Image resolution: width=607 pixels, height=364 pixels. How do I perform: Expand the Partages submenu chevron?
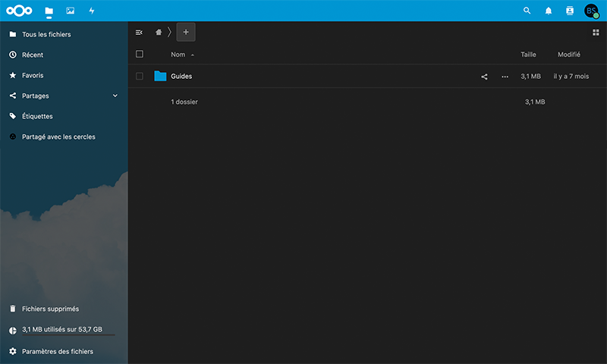tap(115, 96)
